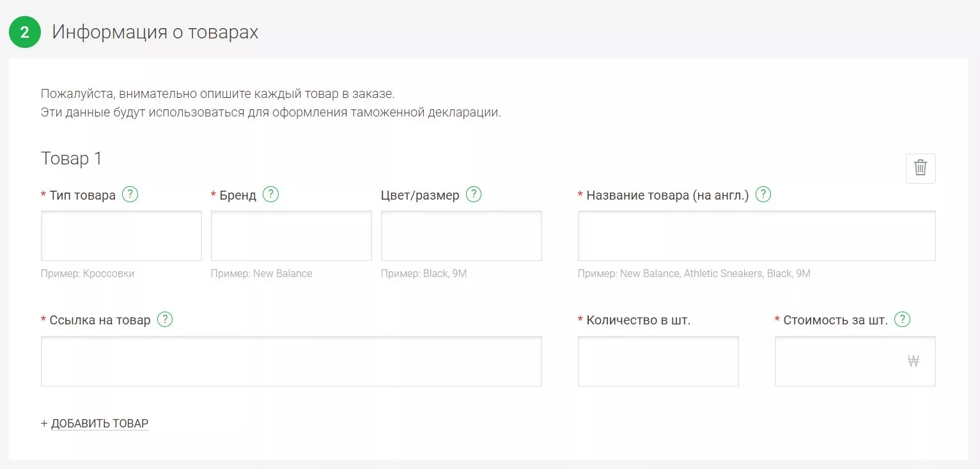980x469 pixels.
Task: Click the hint text Пример: Black, 9M
Action: 424,273
